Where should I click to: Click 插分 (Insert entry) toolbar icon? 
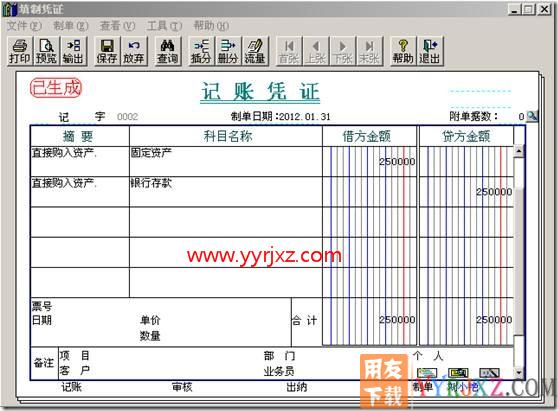click(x=201, y=52)
